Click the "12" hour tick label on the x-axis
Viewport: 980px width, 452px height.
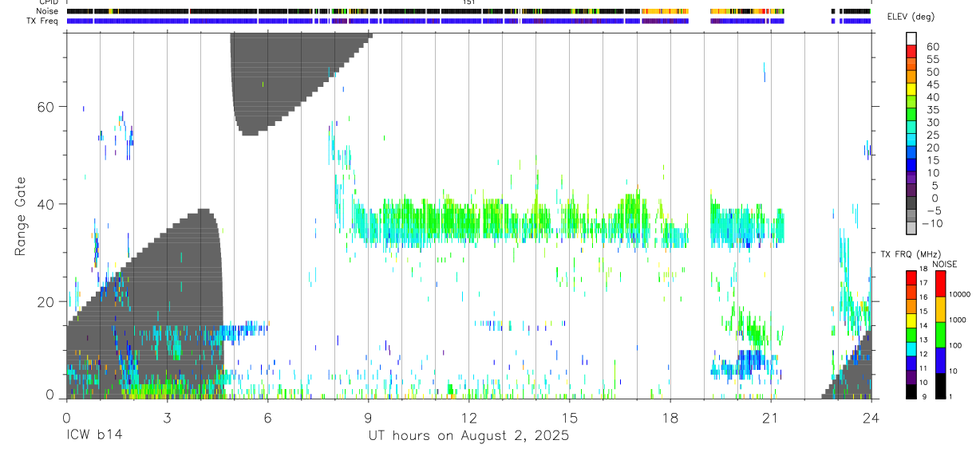(468, 418)
